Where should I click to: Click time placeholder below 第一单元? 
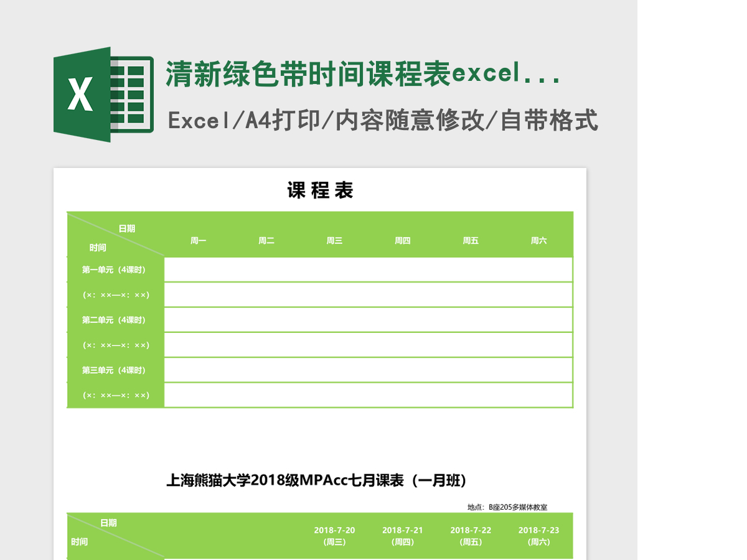pyautogui.click(x=116, y=295)
